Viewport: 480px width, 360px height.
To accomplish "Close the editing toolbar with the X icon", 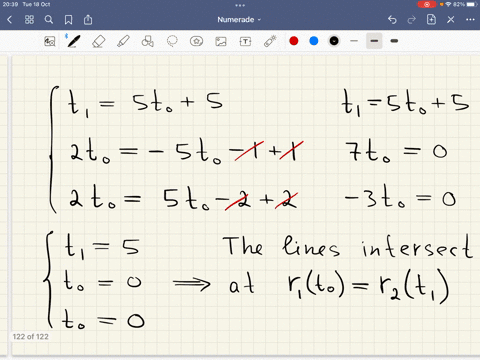I will 451,20.
